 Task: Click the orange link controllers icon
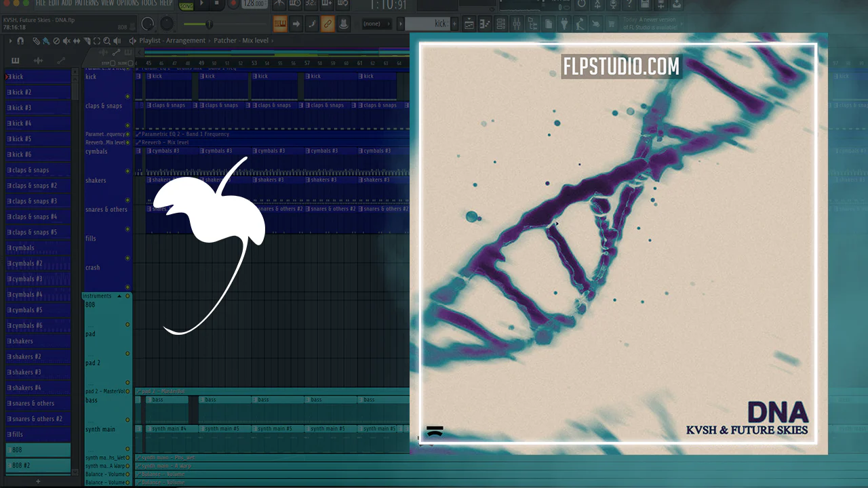pos(328,24)
